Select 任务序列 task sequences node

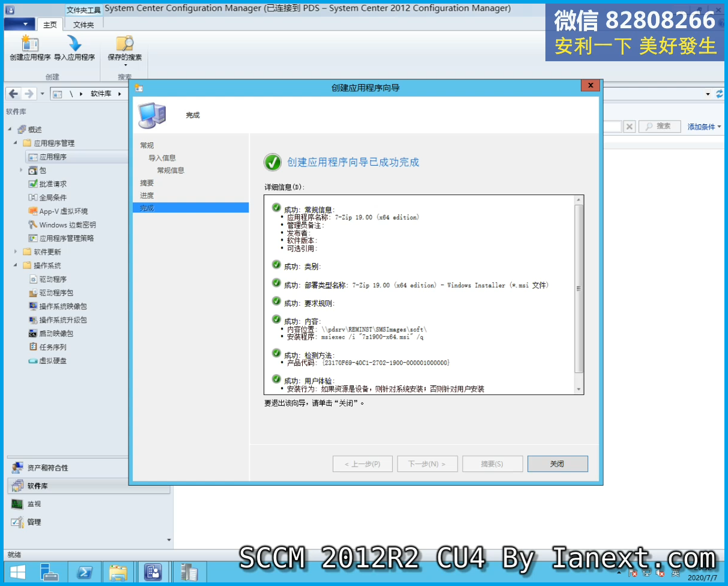(53, 347)
